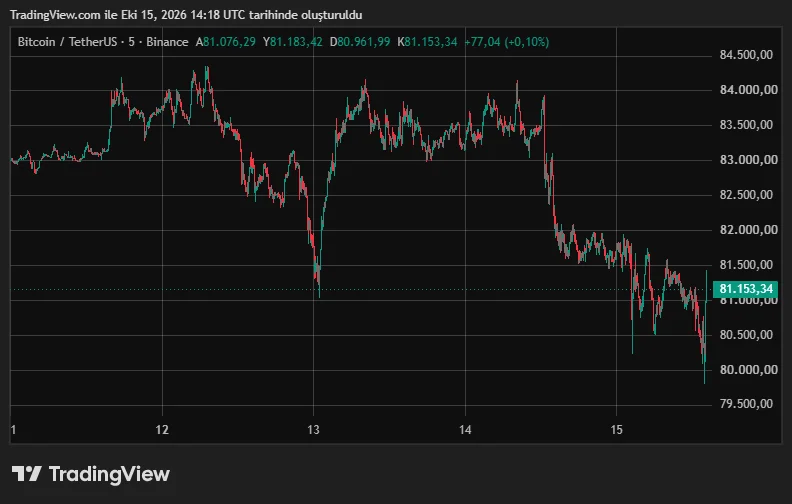Click the 82.000,00 price axis label
The image size is (792, 504).
pos(749,230)
